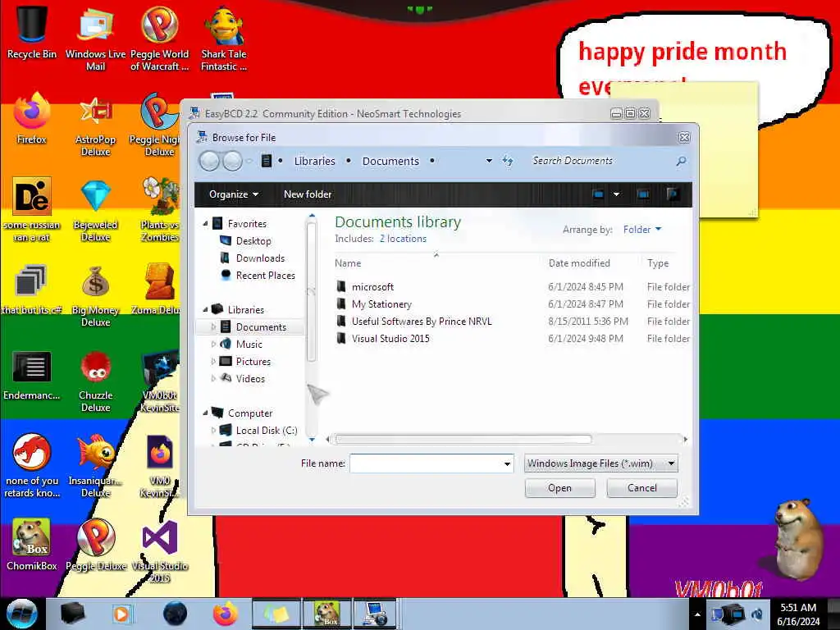
Task: Select the 'none of you' red dinosaur desktop icon
Action: point(32,466)
